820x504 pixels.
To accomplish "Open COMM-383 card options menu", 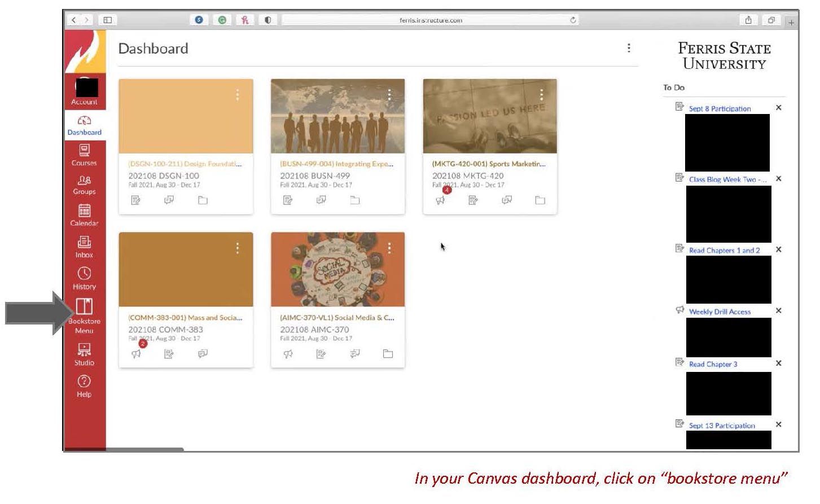I will [238, 248].
